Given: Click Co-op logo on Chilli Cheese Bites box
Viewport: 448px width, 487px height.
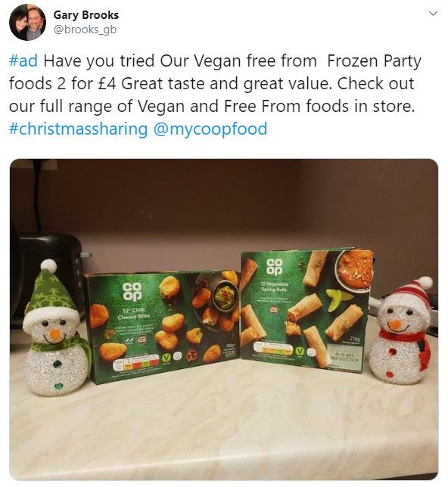Looking at the screenshot, I should click(132, 292).
